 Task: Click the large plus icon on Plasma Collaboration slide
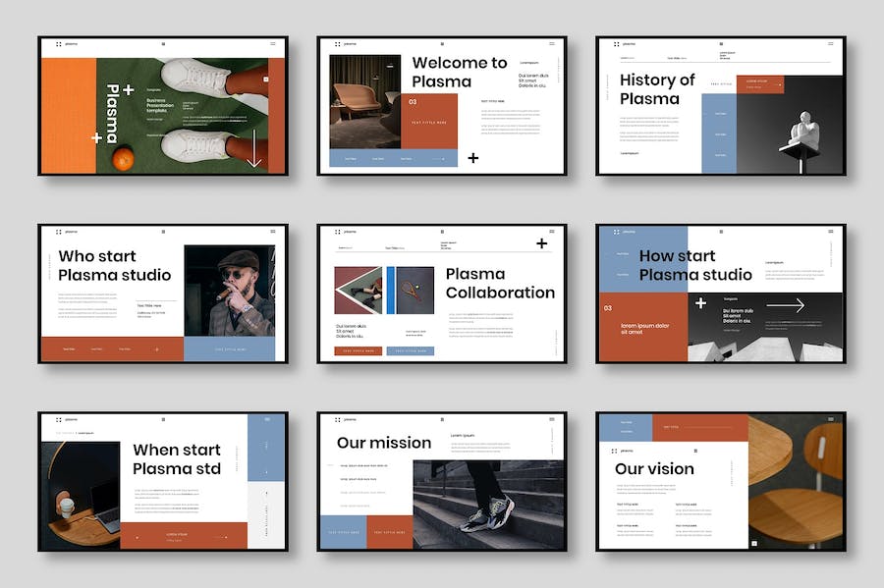point(541,243)
